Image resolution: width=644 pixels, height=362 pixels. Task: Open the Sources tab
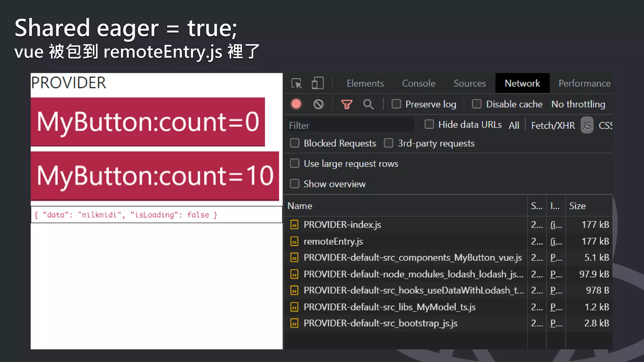470,83
